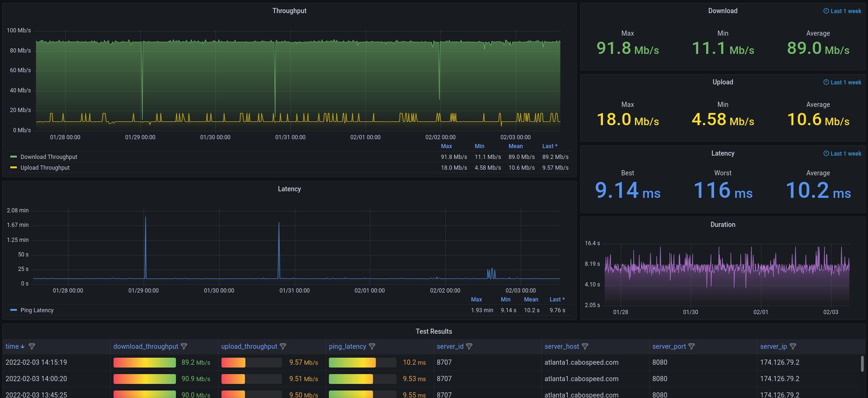Click clock icon in Upload panel

pos(826,82)
